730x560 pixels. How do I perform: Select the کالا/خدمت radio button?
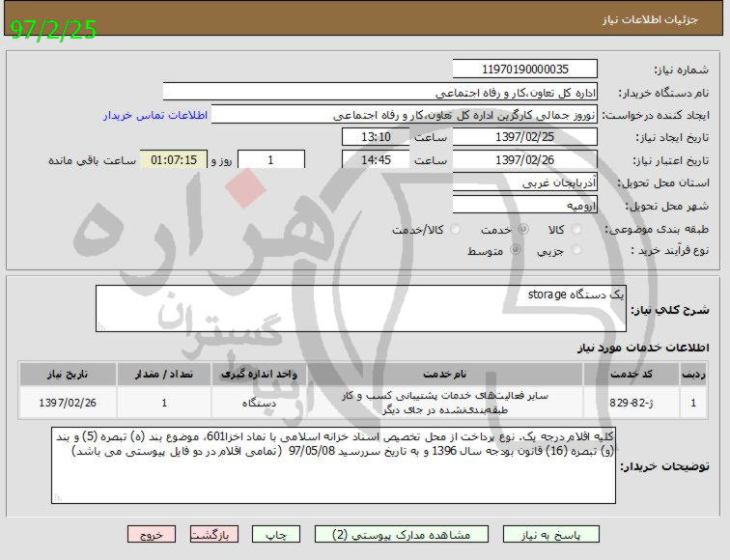pos(455,229)
